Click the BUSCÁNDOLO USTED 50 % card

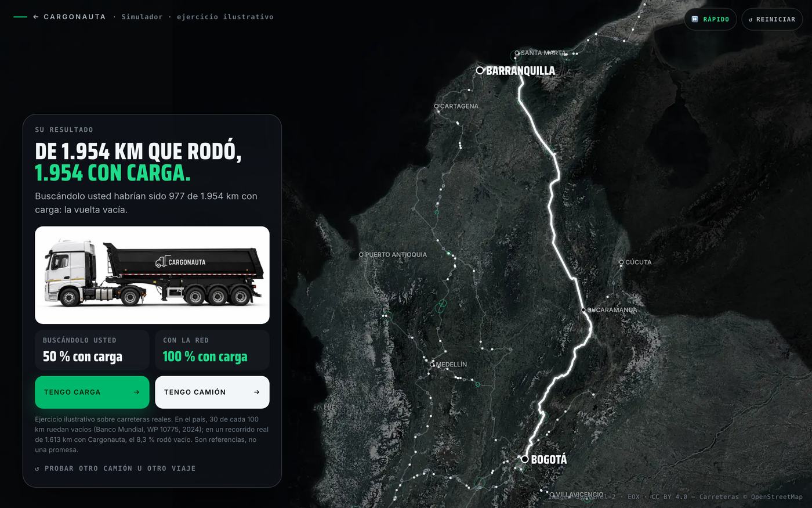point(92,350)
